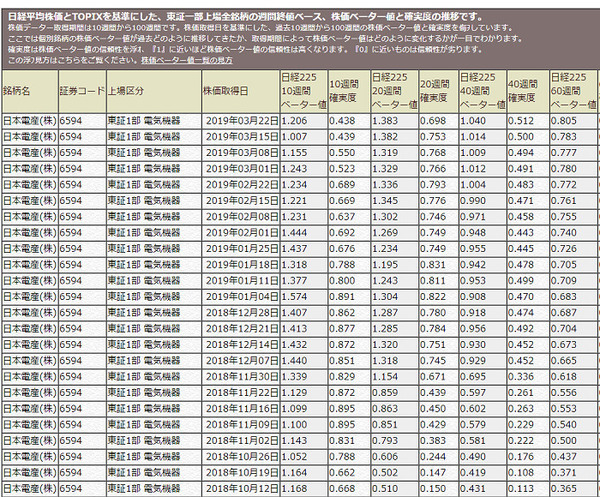Click 40-week certainty value 0.512

point(528,121)
